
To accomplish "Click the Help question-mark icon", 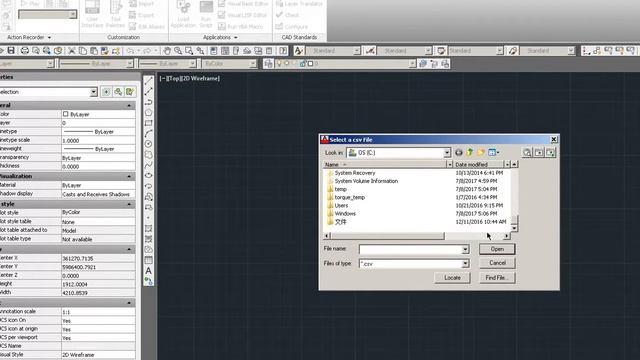I will coord(283,51).
